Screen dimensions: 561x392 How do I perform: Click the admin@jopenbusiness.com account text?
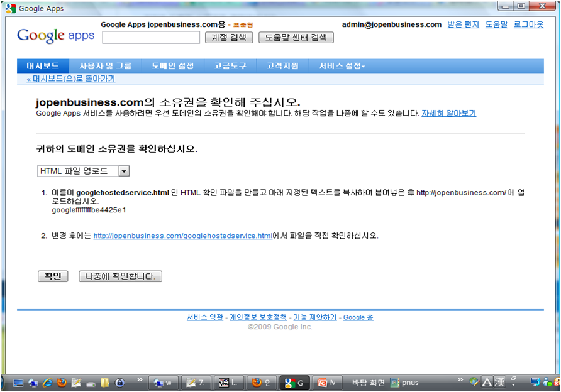click(392, 24)
